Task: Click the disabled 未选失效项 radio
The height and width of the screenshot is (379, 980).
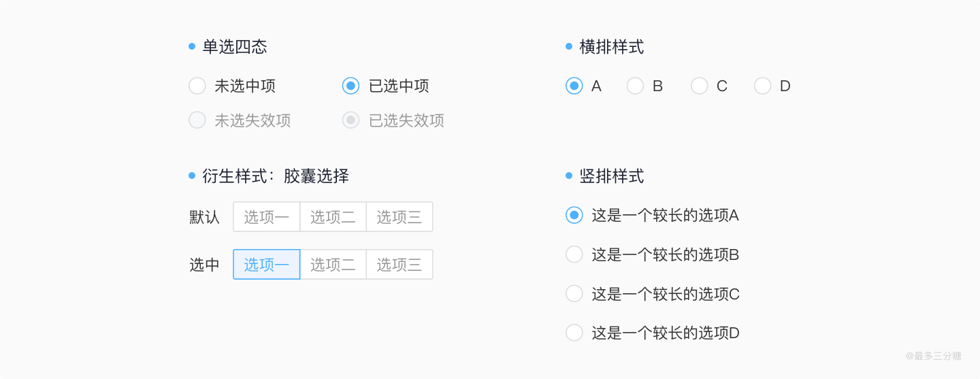Action: coord(197,120)
